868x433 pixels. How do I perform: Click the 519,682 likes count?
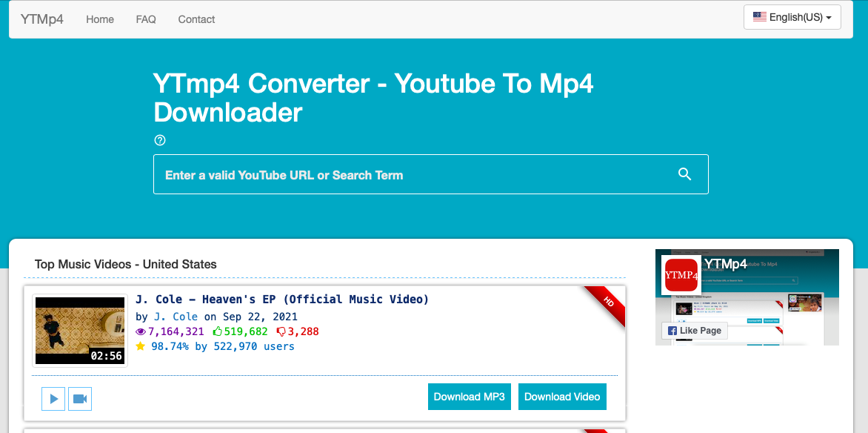pyautogui.click(x=240, y=331)
